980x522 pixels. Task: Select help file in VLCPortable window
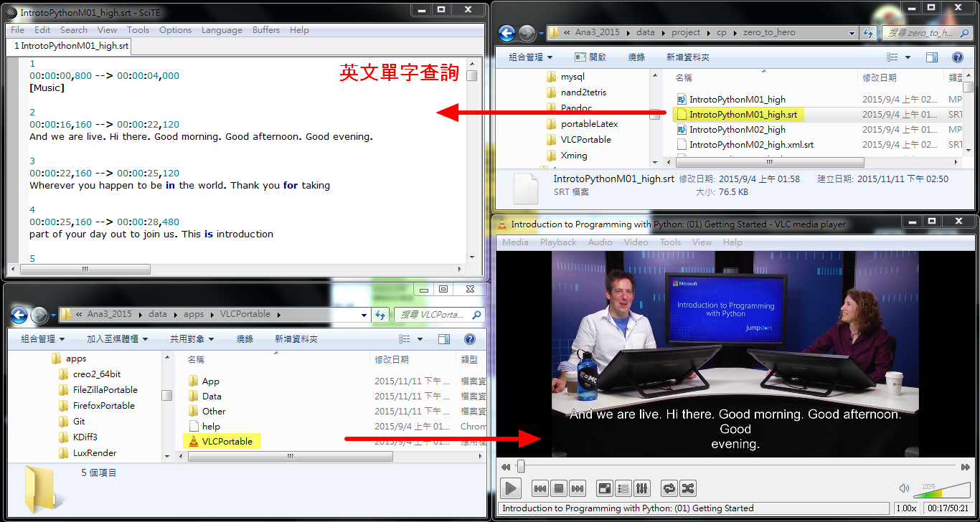[204, 427]
